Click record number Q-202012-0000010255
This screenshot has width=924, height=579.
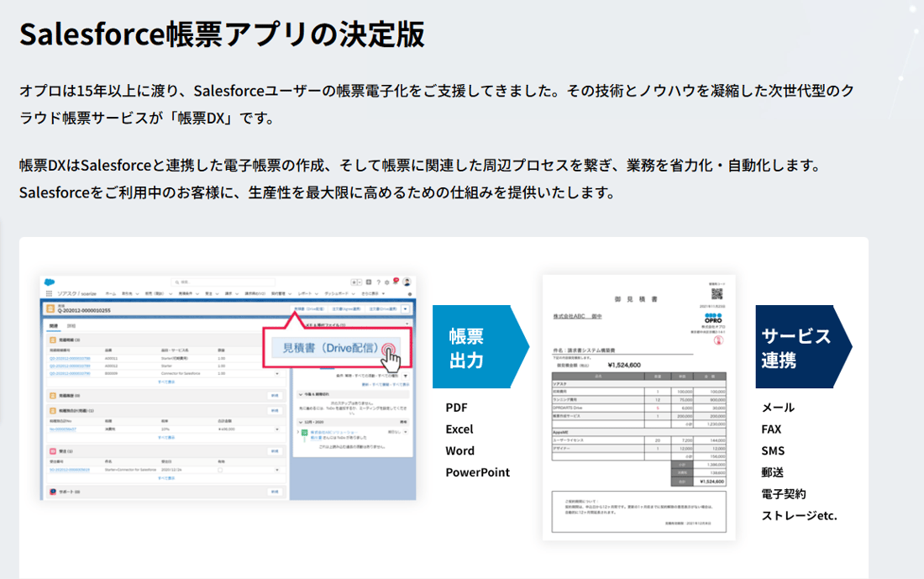tap(84, 311)
